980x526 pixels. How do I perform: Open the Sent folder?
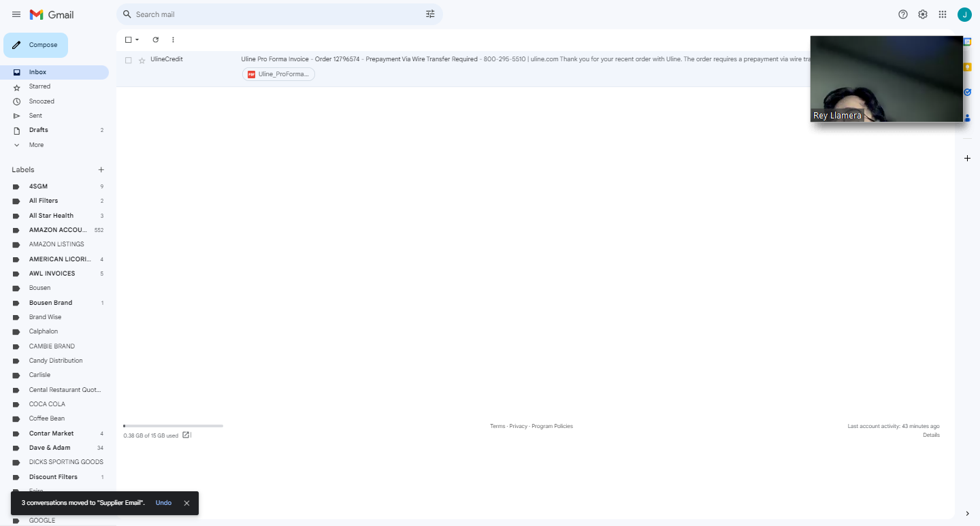54,116
